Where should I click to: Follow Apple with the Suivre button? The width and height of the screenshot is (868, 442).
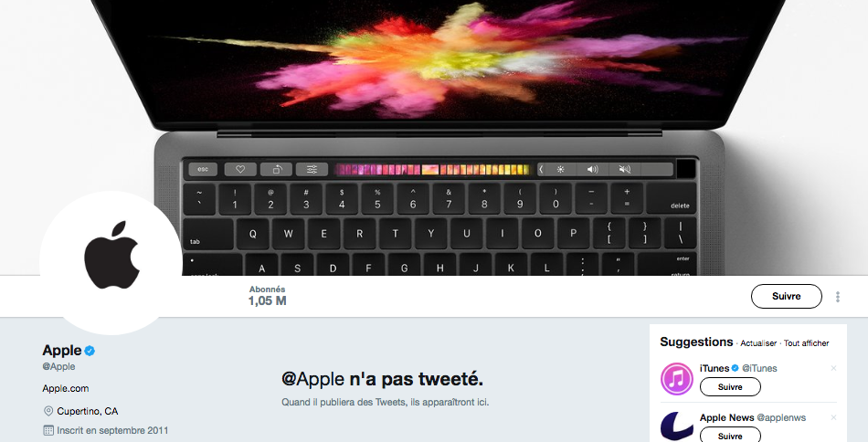point(786,297)
